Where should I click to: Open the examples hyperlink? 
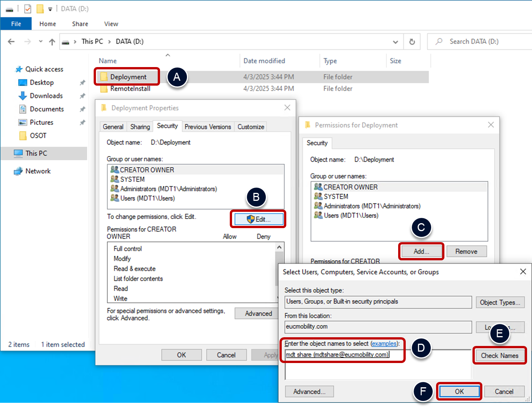[384, 344]
